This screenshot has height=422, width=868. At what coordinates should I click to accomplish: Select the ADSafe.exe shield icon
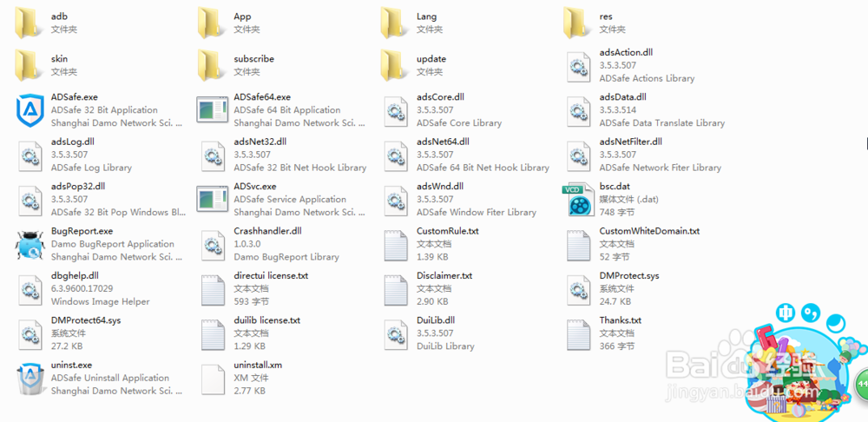tap(30, 111)
